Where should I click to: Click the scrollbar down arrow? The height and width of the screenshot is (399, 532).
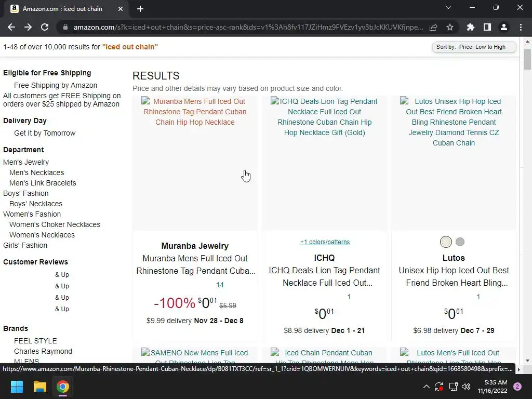tap(527, 361)
